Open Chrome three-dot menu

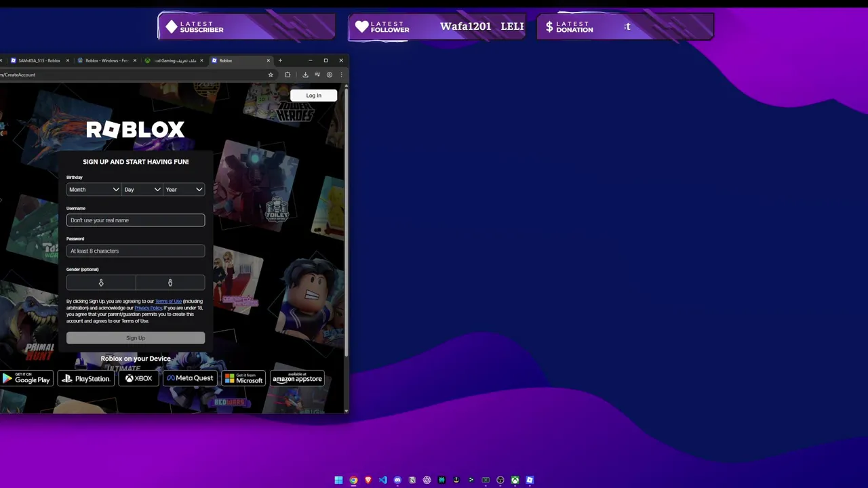(x=341, y=75)
